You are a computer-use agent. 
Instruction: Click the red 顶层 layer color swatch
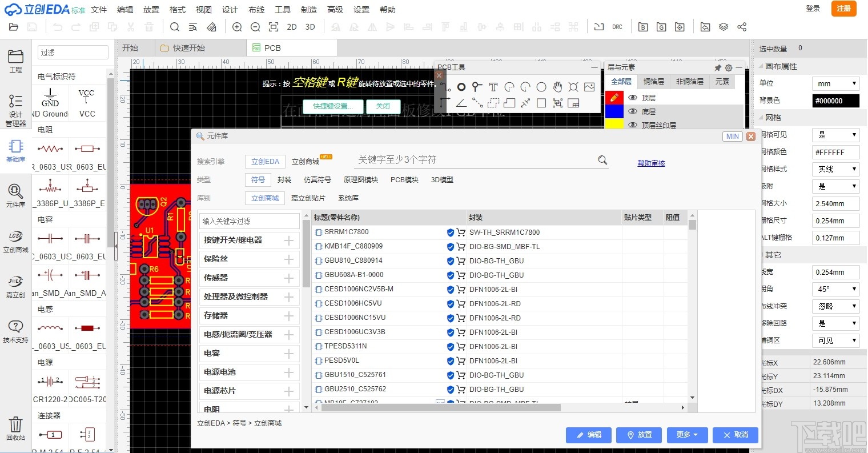pyautogui.click(x=614, y=98)
